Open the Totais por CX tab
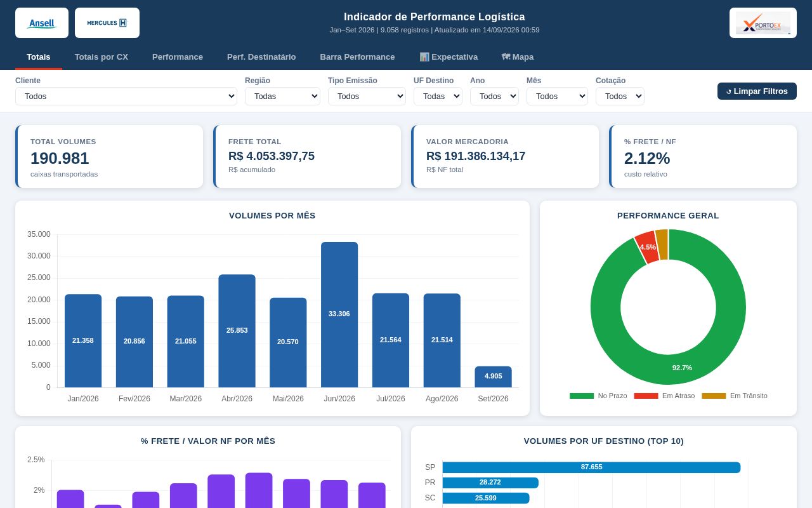This screenshot has width=812, height=508. [101, 57]
